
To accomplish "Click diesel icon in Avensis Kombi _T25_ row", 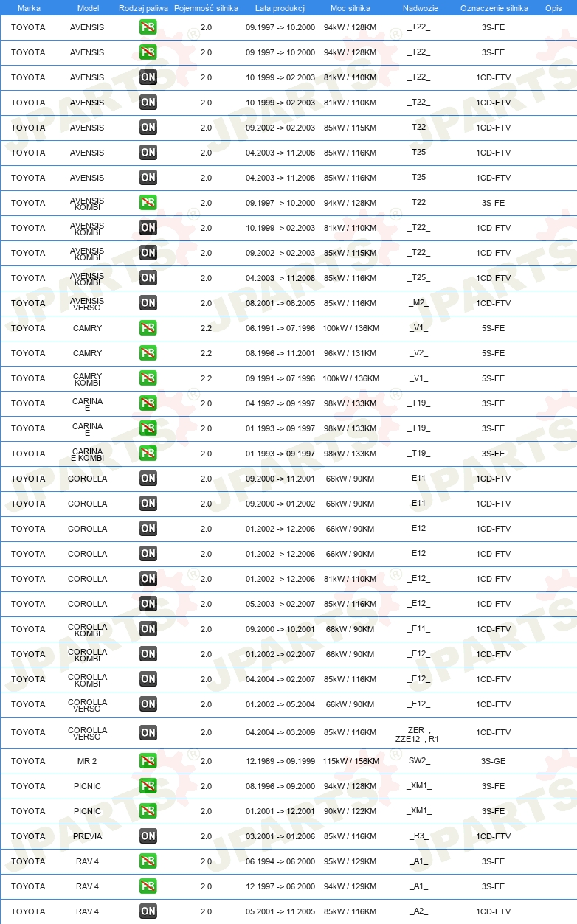I will pyautogui.click(x=148, y=278).
